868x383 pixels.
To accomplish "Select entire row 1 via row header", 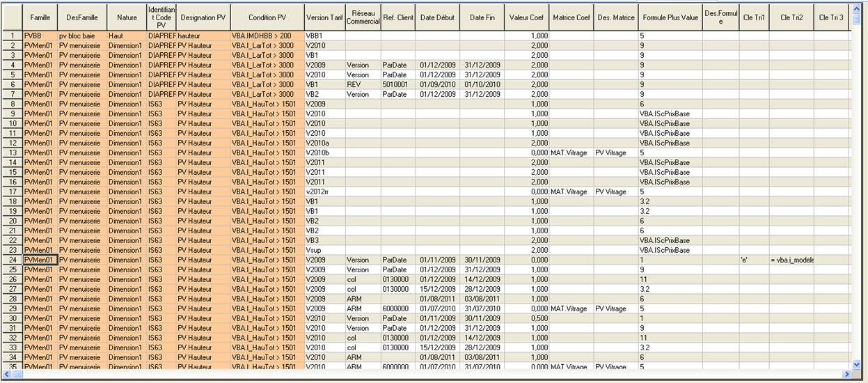I will coord(12,35).
